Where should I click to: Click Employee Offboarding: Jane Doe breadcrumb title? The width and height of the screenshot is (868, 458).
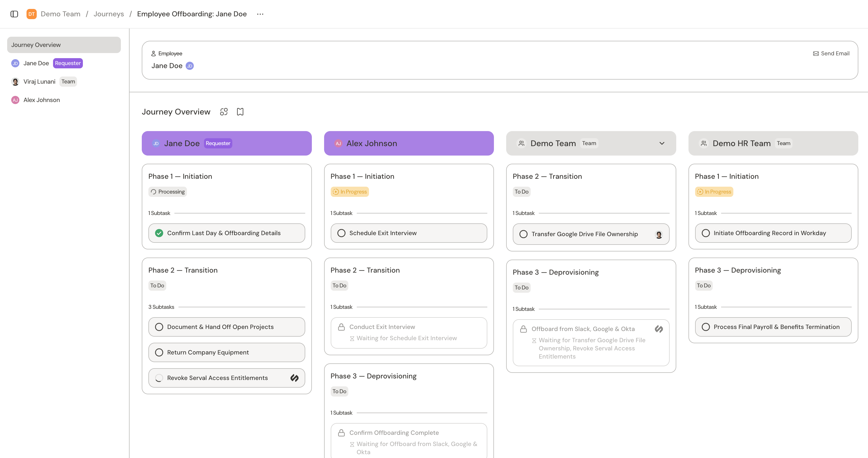coord(192,14)
